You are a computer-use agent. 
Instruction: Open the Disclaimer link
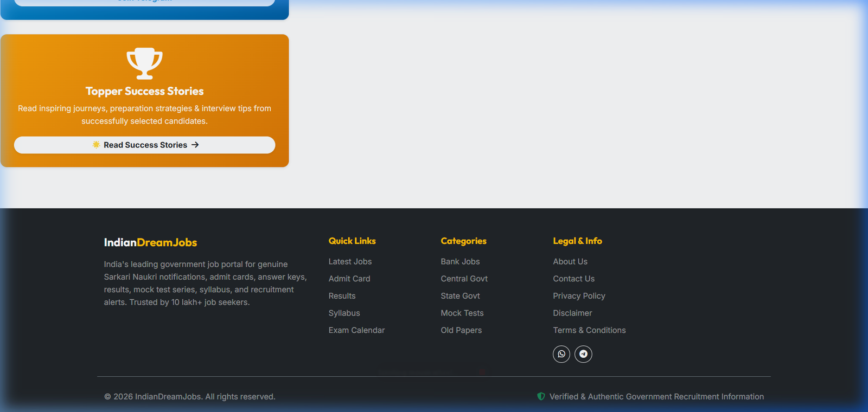coord(572,313)
